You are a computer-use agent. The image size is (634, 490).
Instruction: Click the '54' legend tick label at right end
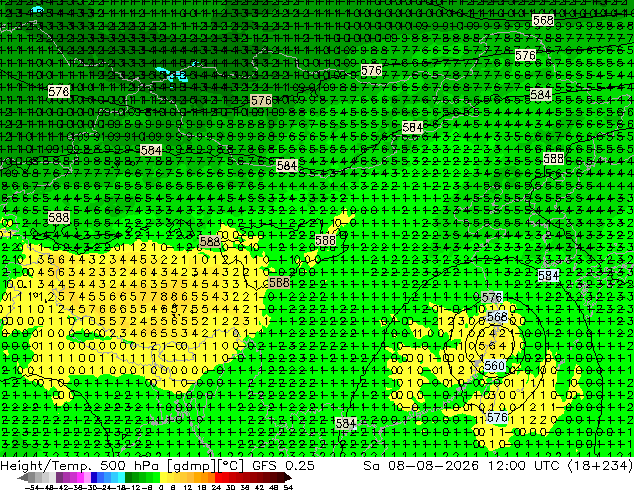[x=288, y=487]
